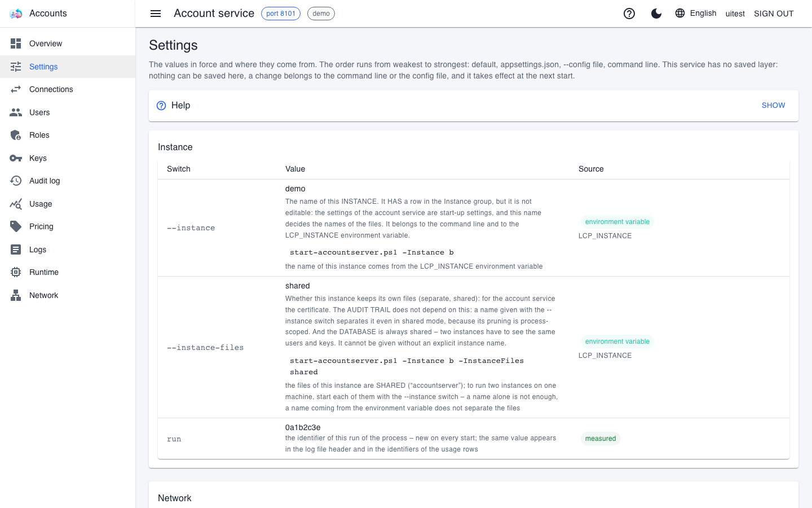Click the help question mark icon in header
Image resolution: width=812 pixels, height=508 pixels.
click(629, 14)
